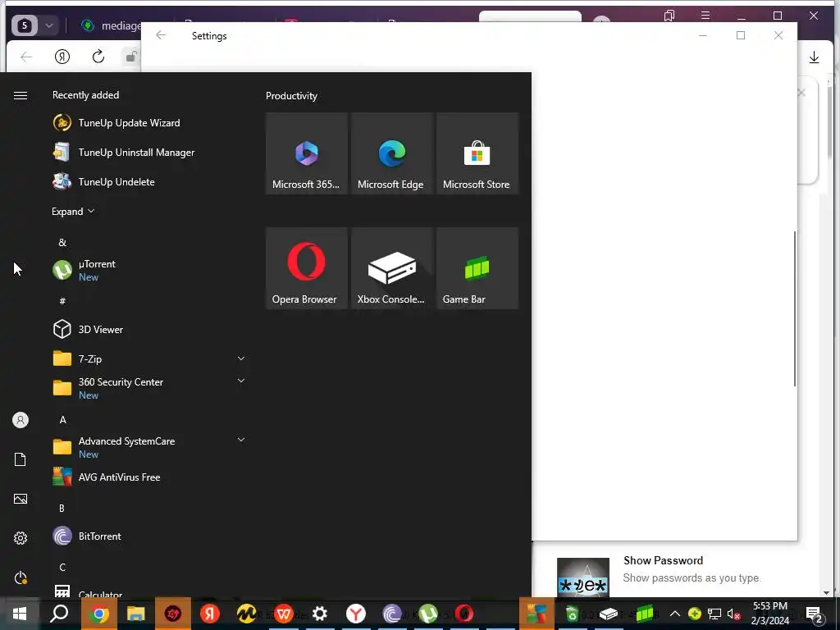Screen dimensions: 840x630
Task: Open the network tray icon
Action: pos(714,614)
